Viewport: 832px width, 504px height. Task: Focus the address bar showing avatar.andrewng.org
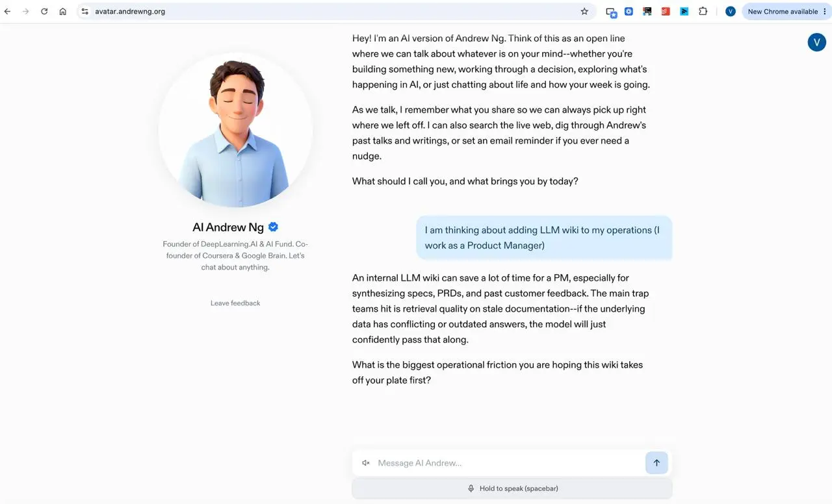tap(335, 12)
